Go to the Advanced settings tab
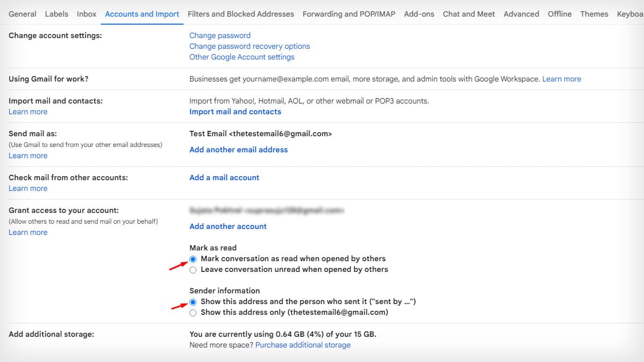 click(x=521, y=14)
